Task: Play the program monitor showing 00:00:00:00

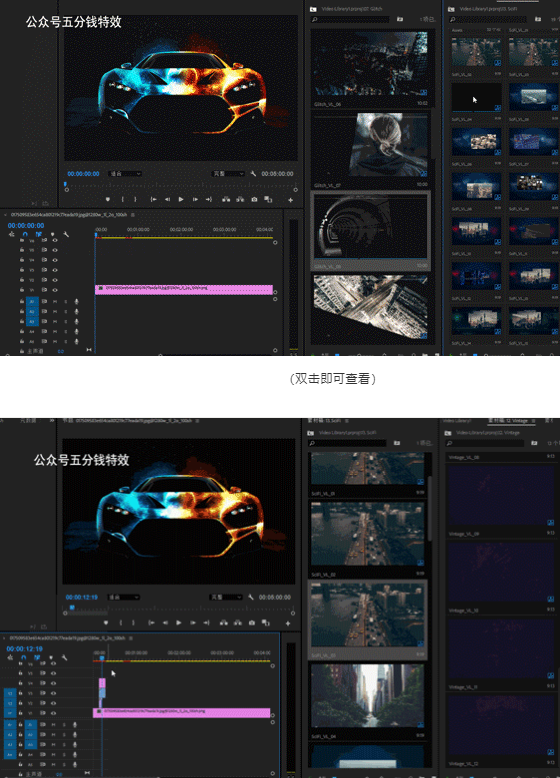Action: [181, 199]
